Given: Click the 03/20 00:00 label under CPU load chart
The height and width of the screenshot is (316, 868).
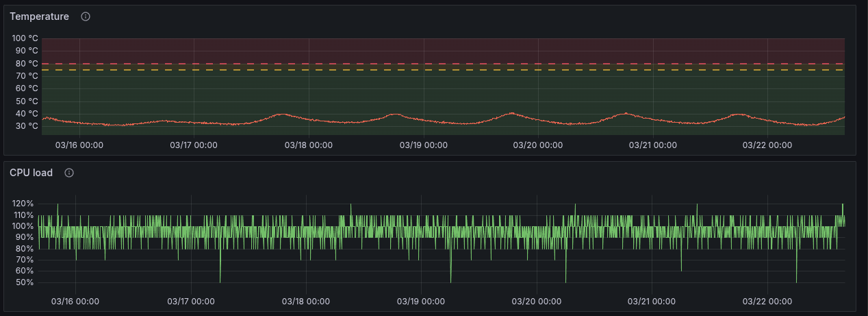Looking at the screenshot, I should 537,302.
